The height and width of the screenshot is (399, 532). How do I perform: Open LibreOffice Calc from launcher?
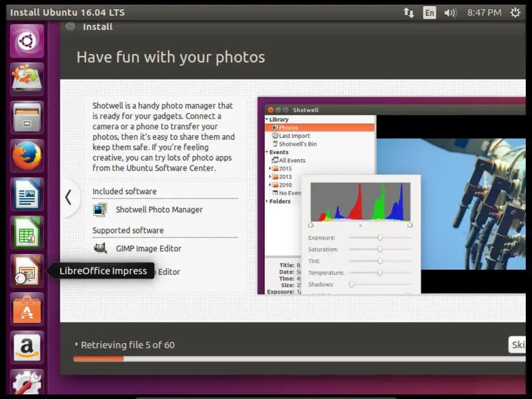click(27, 232)
